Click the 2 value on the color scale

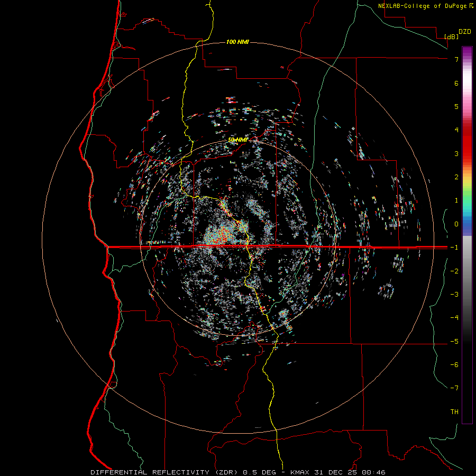(x=456, y=177)
